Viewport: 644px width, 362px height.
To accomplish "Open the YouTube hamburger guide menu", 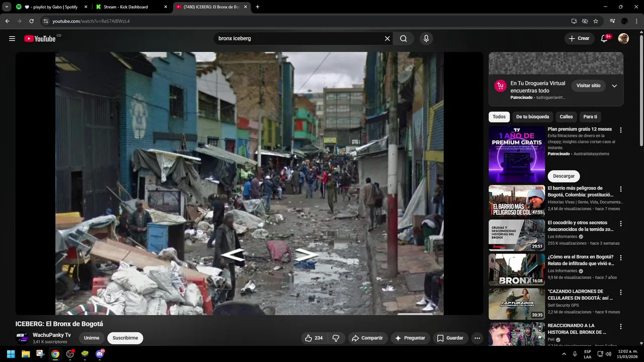I will pyautogui.click(x=12, y=39).
